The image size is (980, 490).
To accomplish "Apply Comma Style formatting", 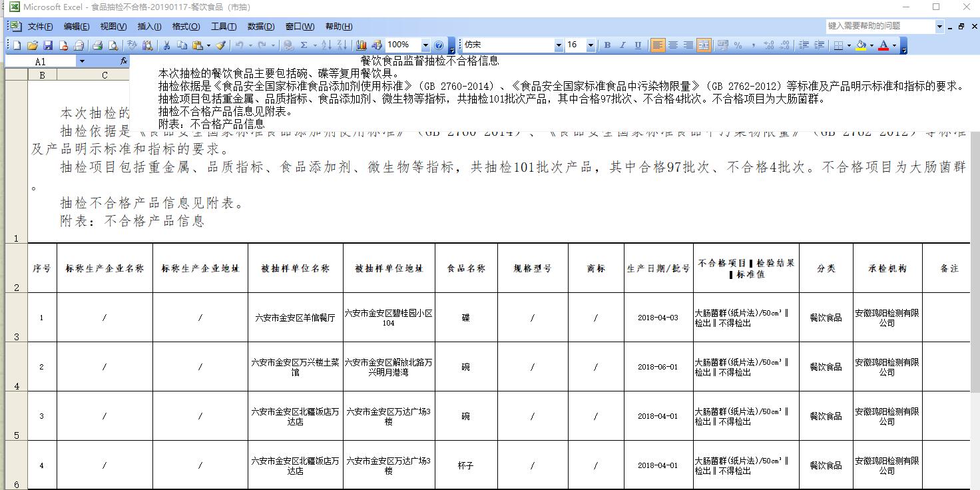I will tap(753, 45).
